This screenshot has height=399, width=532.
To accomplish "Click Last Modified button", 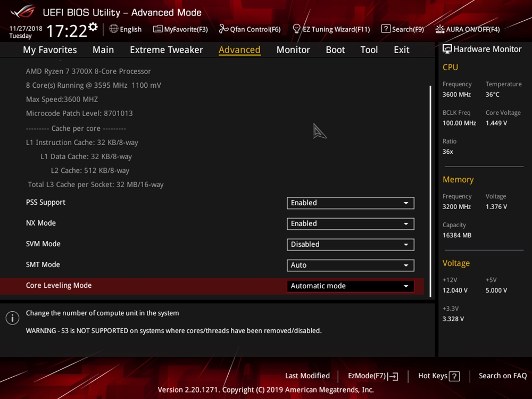I will [307, 376].
